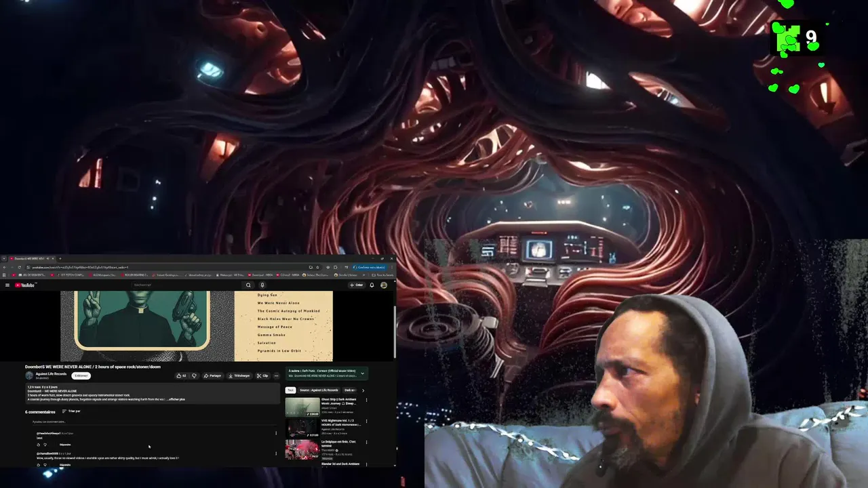Open the Chrome three-dot menu

point(391,267)
